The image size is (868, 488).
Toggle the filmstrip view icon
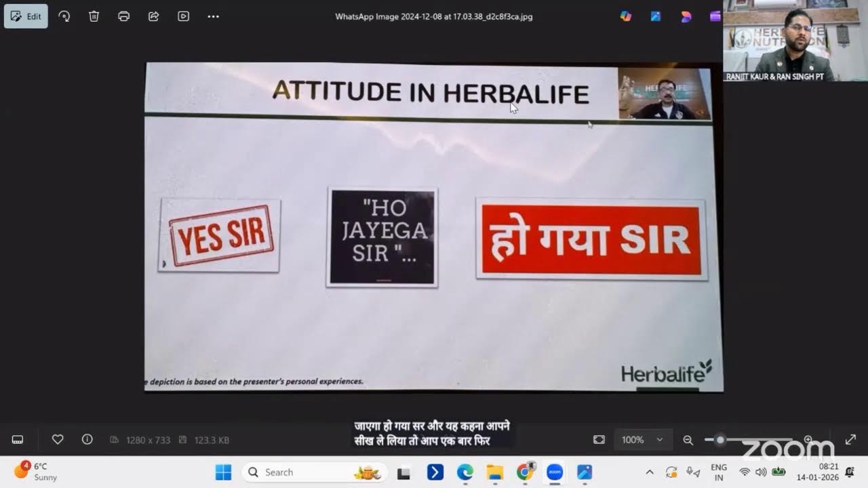click(18, 440)
